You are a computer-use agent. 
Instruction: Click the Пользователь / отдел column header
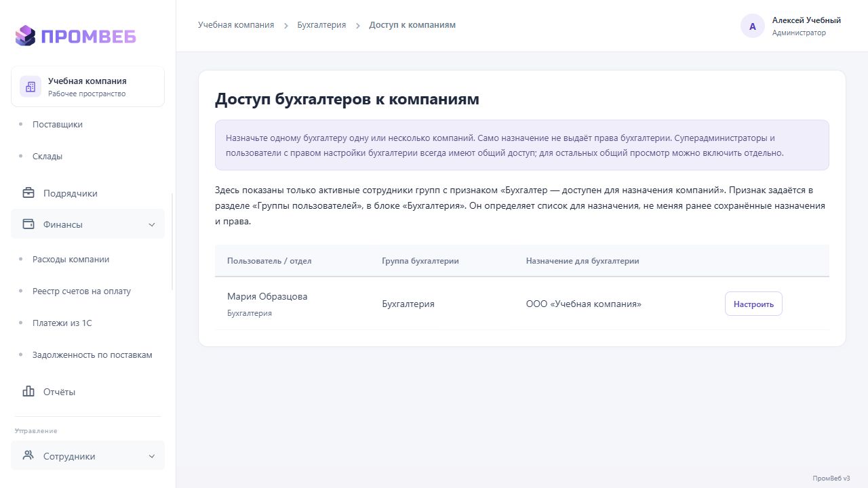(269, 261)
